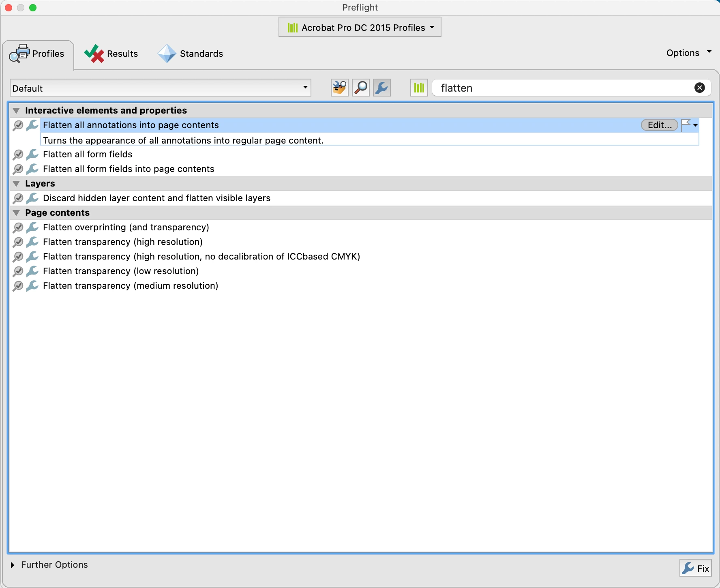Click wrench icon of form fields into page contents
The image size is (720, 588).
[x=32, y=169]
